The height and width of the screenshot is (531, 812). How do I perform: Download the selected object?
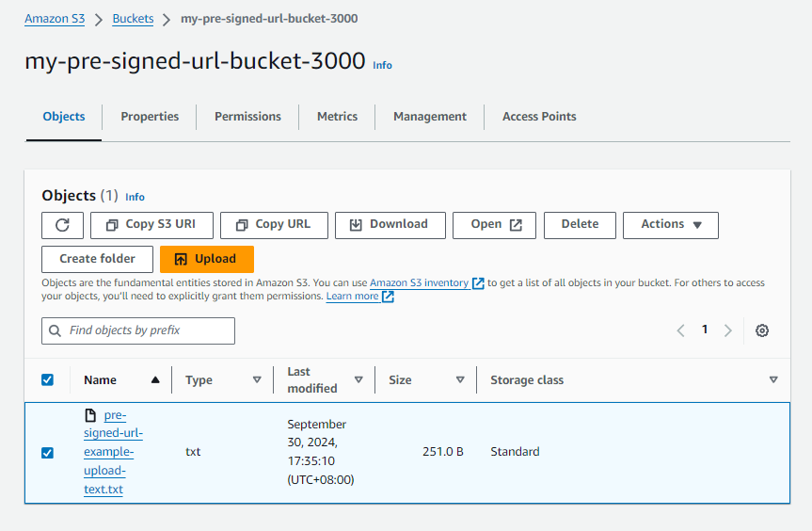[389, 225]
